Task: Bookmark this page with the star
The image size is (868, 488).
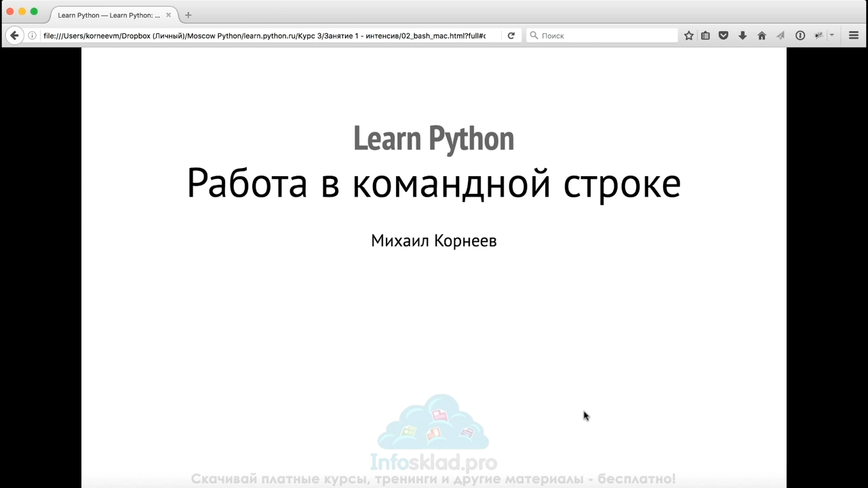Action: pyautogui.click(x=689, y=35)
